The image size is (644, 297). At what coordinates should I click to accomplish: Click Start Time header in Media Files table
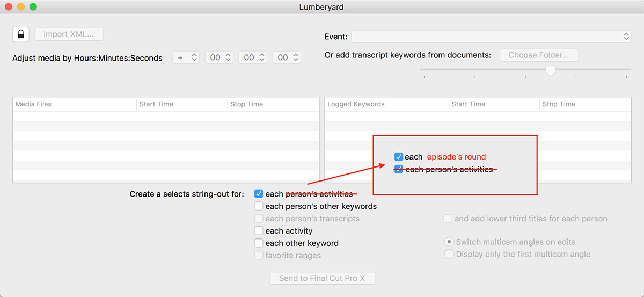[x=182, y=104]
